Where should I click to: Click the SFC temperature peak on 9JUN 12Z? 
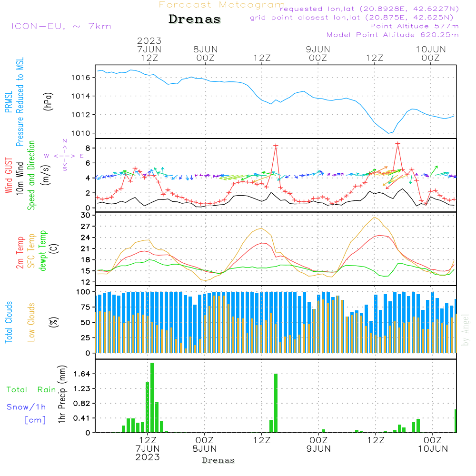pos(375,218)
